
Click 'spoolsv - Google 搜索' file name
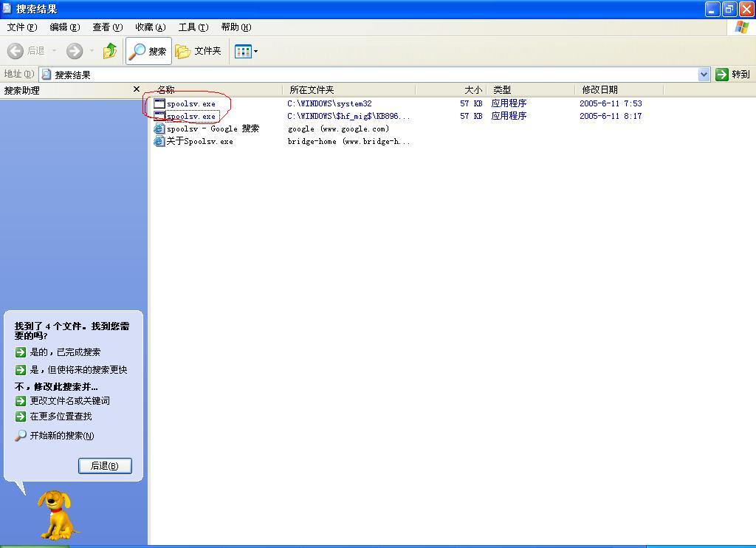213,129
